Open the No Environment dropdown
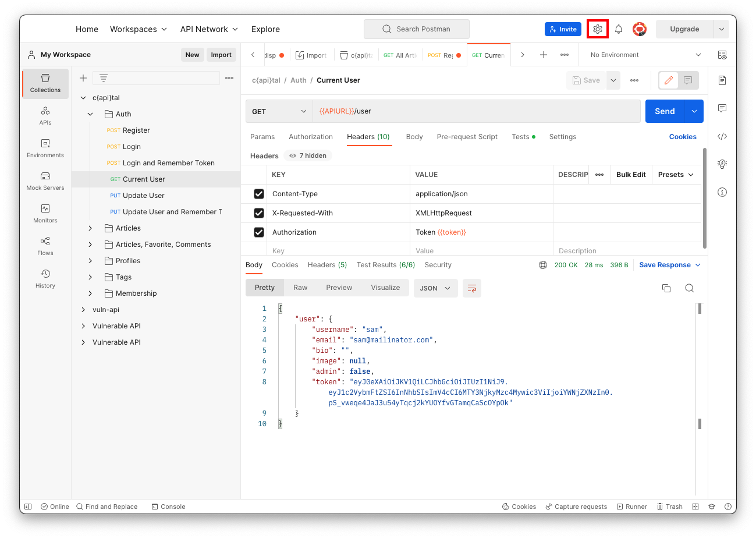The image size is (756, 538). click(645, 55)
